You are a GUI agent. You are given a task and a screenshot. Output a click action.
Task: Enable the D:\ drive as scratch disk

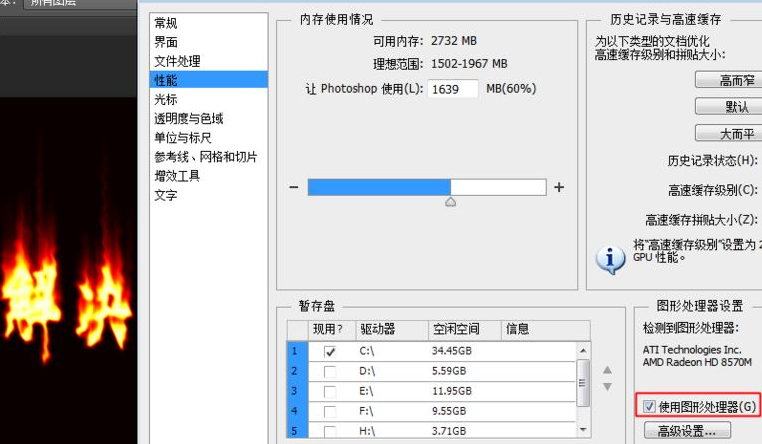pos(330,372)
